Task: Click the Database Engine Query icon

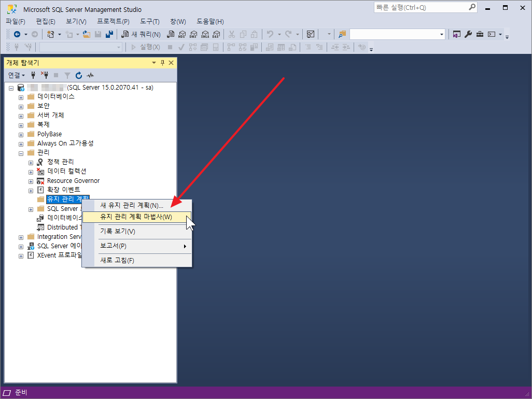Action: [x=171, y=34]
